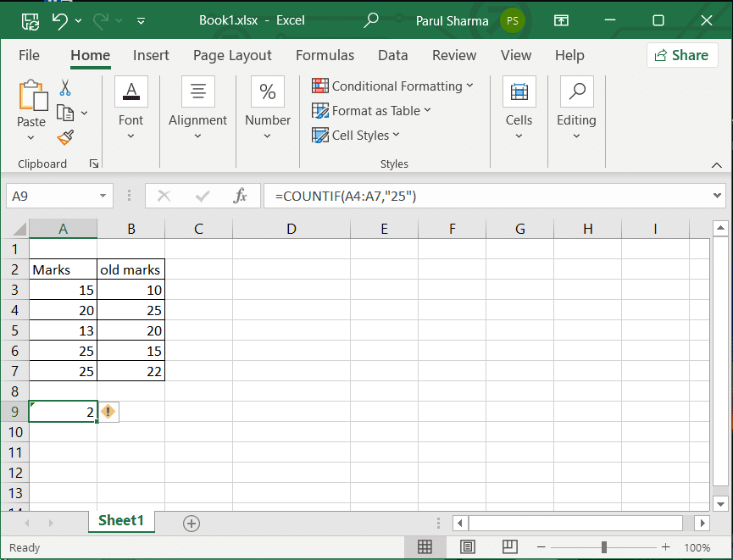The width and height of the screenshot is (733, 560).
Task: Zoom out with the minus button
Action: click(541, 547)
